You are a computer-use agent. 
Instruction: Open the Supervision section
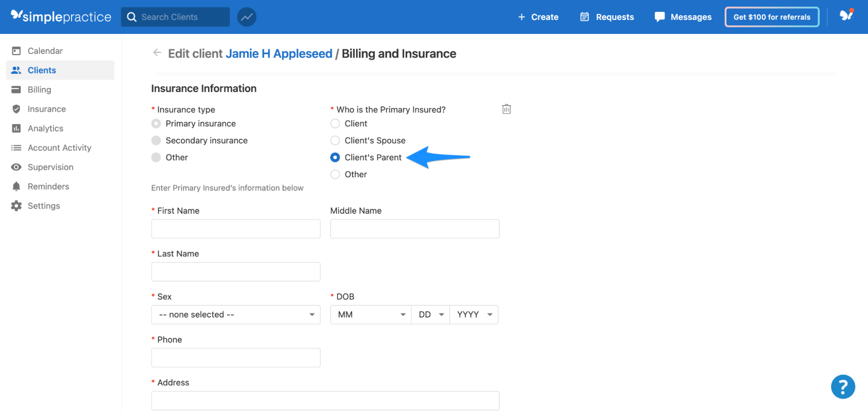click(x=50, y=167)
